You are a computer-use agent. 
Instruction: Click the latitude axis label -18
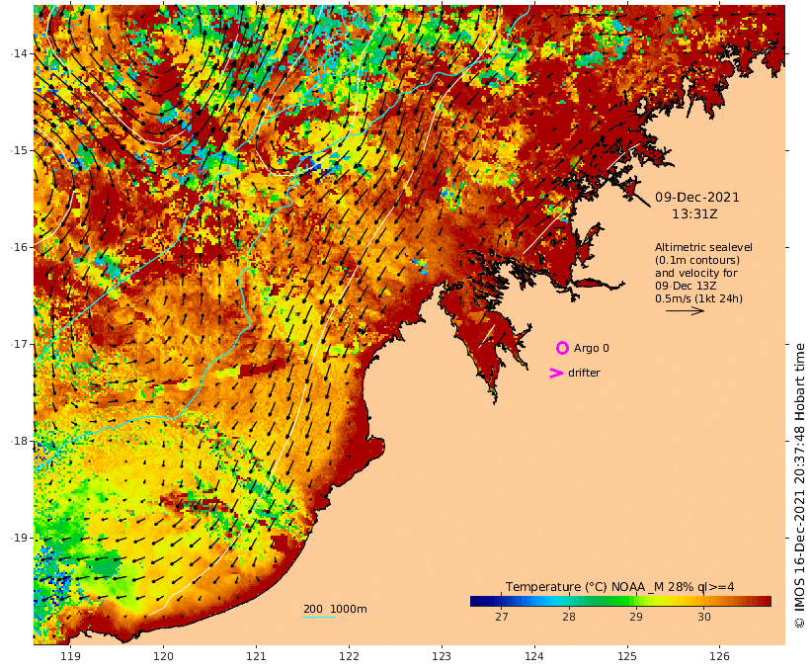pos(19,441)
